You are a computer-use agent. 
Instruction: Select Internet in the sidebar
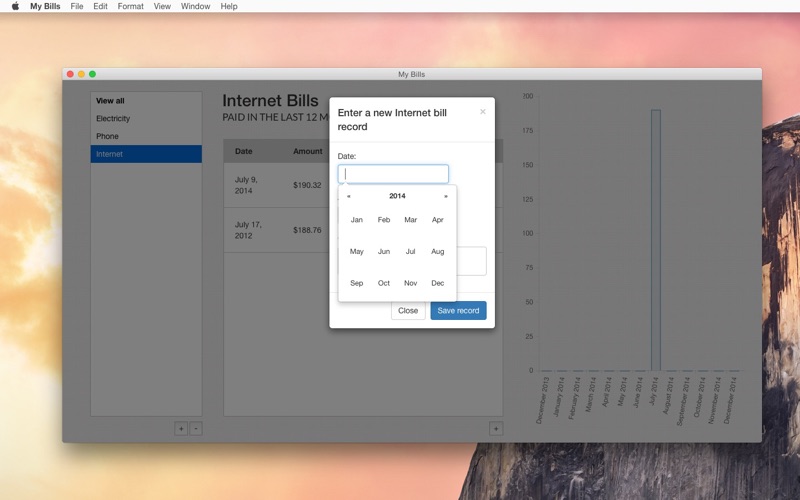tap(146, 154)
